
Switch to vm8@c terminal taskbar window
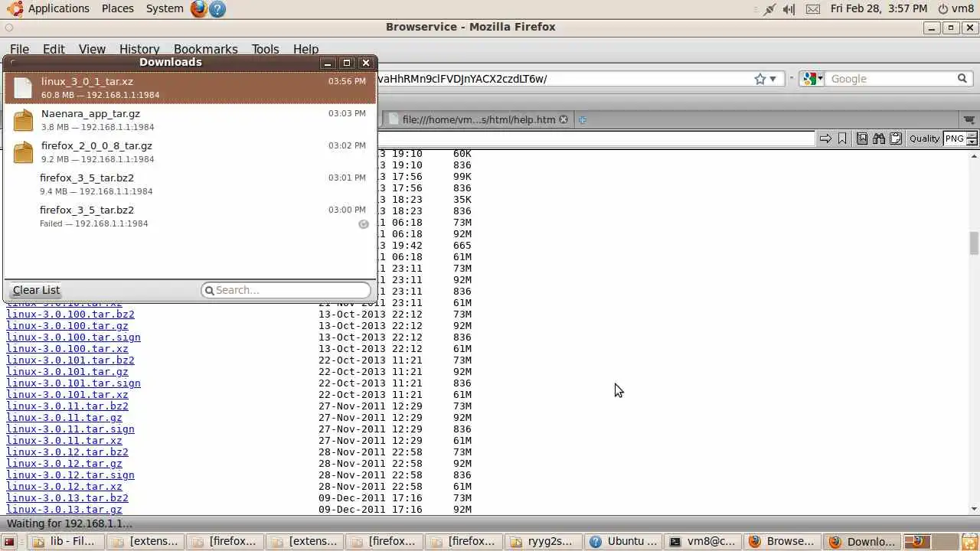pos(703,541)
